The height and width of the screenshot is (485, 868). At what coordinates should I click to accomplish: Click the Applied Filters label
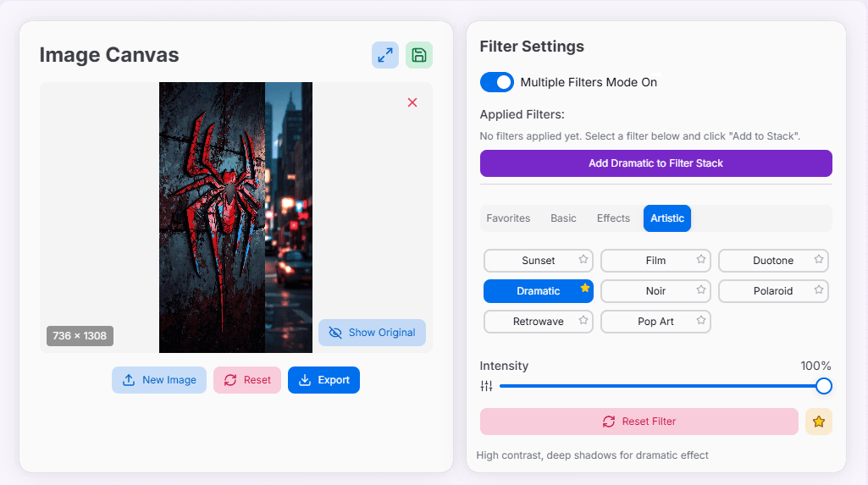522,114
